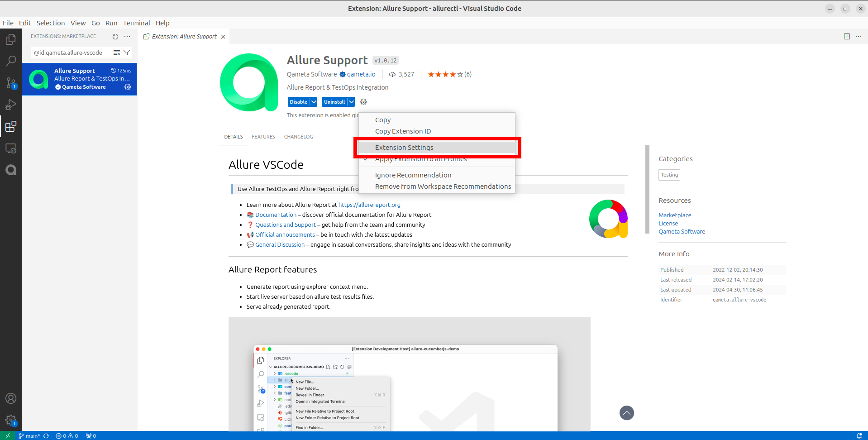Click the details page vertical scrollbar
868x440 pixels.
[647, 189]
